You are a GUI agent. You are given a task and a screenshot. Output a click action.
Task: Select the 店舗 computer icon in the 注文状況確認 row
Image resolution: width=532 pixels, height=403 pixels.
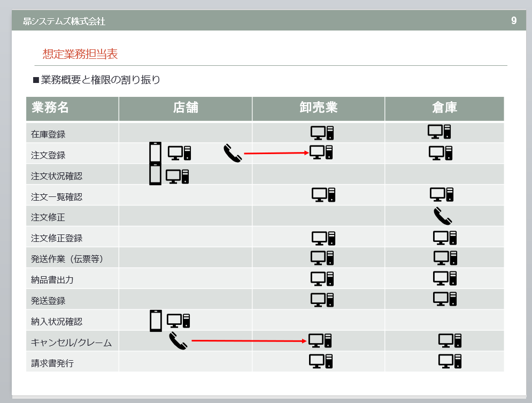(177, 176)
